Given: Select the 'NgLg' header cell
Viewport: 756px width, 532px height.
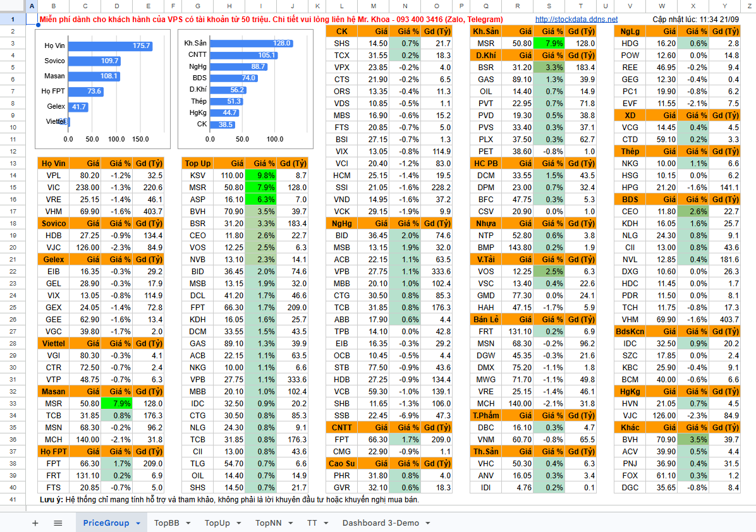Looking at the screenshot, I should pyautogui.click(x=630, y=32).
